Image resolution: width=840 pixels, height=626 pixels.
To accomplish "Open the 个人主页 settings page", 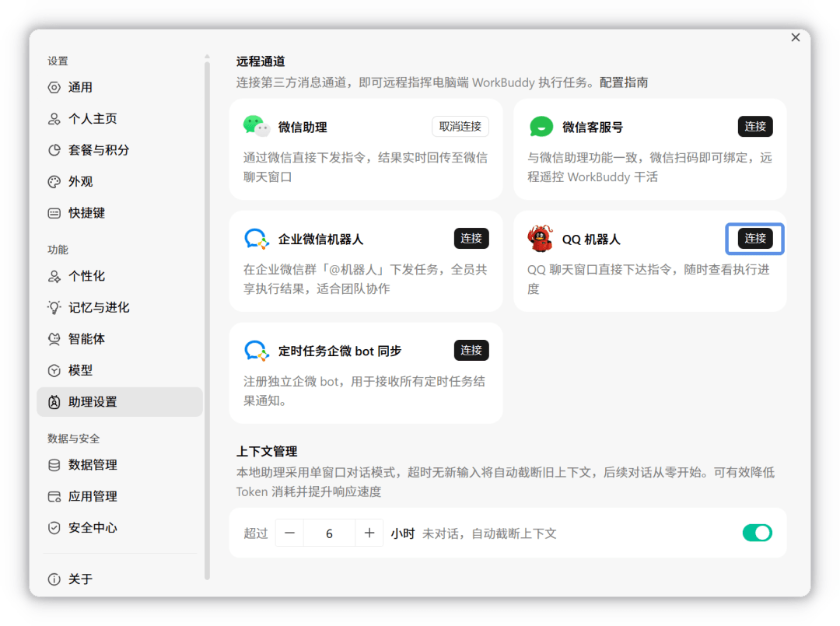I will coord(120,119).
